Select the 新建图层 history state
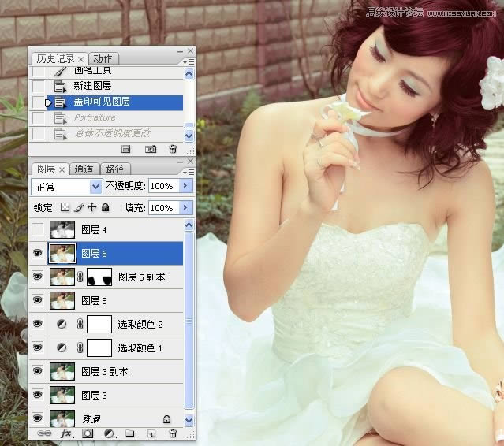This screenshot has height=446, width=504. click(92, 86)
